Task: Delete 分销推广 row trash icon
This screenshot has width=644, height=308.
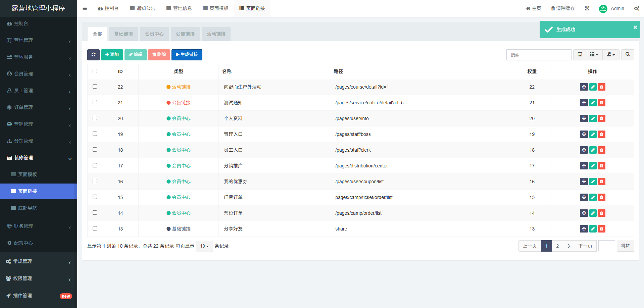Action: click(x=602, y=166)
